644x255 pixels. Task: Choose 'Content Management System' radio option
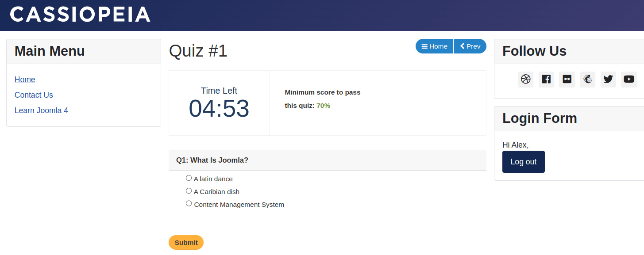pyautogui.click(x=189, y=204)
